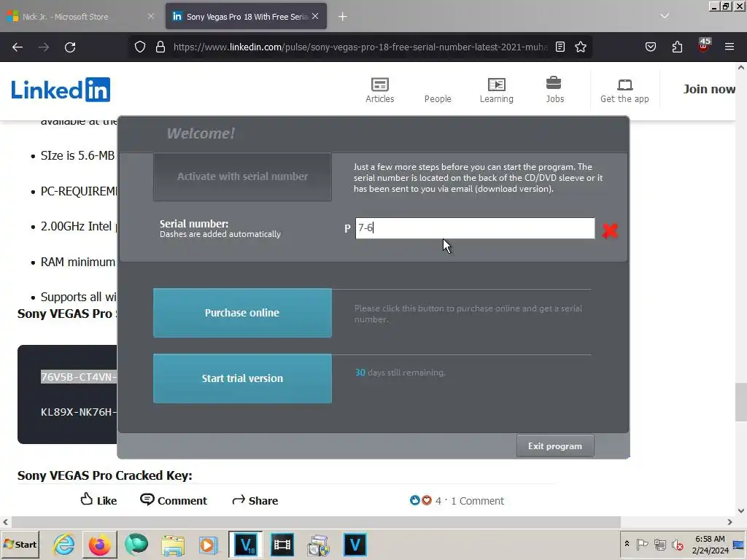
Task: Open LinkedIn Articles section
Action: pos(379,90)
